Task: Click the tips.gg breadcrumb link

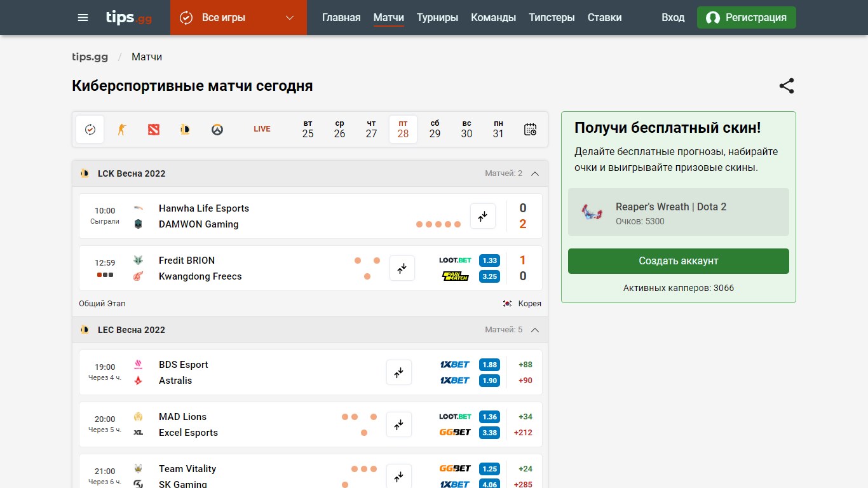Action: click(x=90, y=57)
